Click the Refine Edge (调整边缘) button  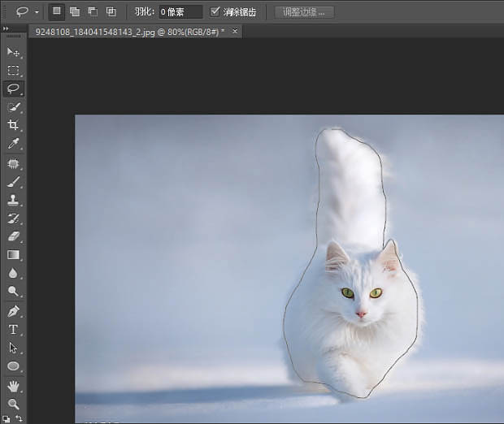304,12
